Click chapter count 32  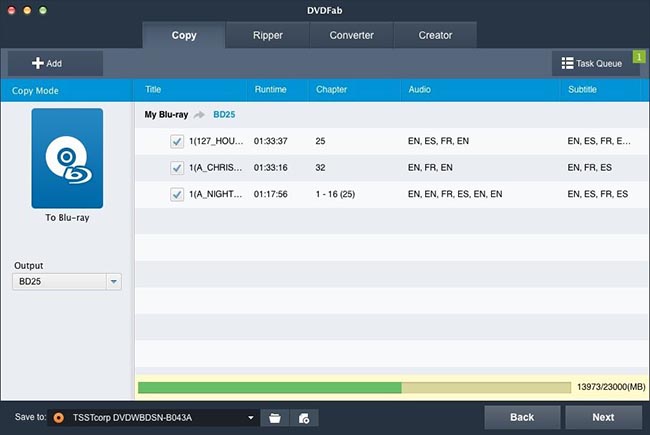[x=320, y=168]
